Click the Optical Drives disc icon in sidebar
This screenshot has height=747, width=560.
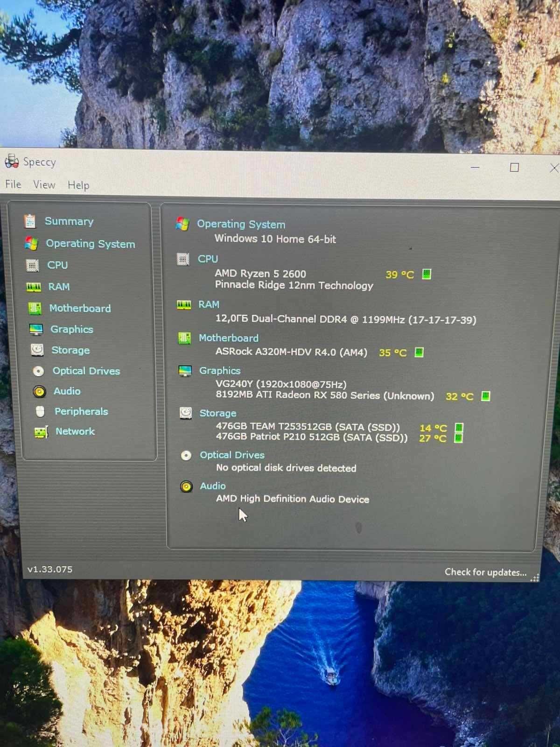click(38, 371)
